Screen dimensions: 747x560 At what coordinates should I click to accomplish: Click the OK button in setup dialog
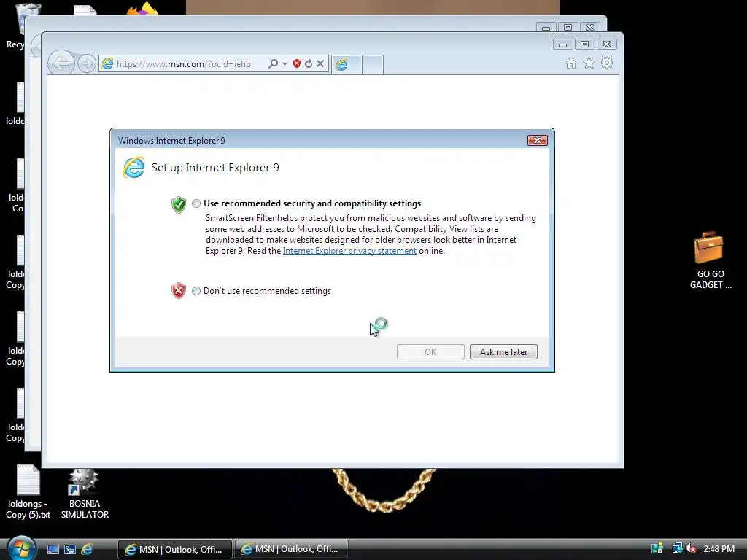pyautogui.click(x=430, y=352)
